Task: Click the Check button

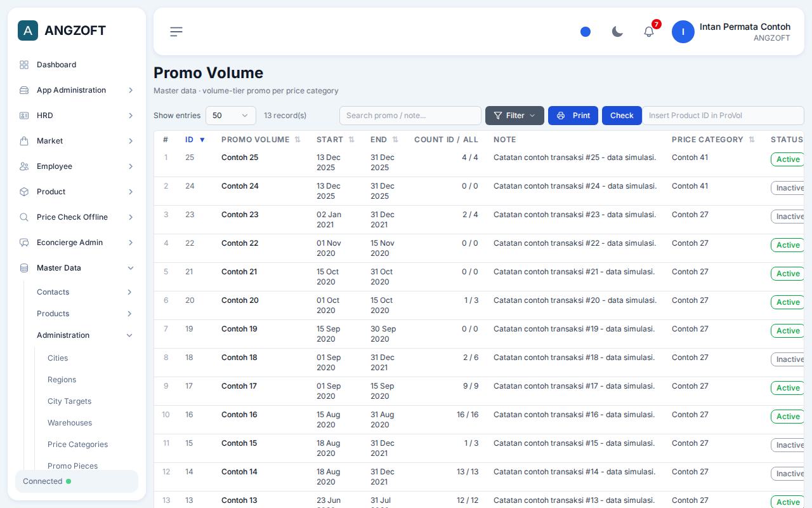Action: click(x=622, y=116)
